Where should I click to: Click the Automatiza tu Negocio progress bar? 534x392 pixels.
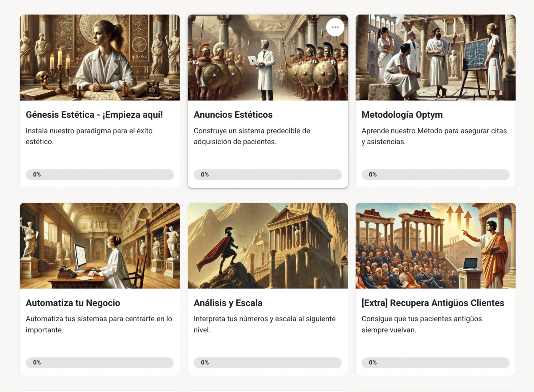tap(100, 363)
